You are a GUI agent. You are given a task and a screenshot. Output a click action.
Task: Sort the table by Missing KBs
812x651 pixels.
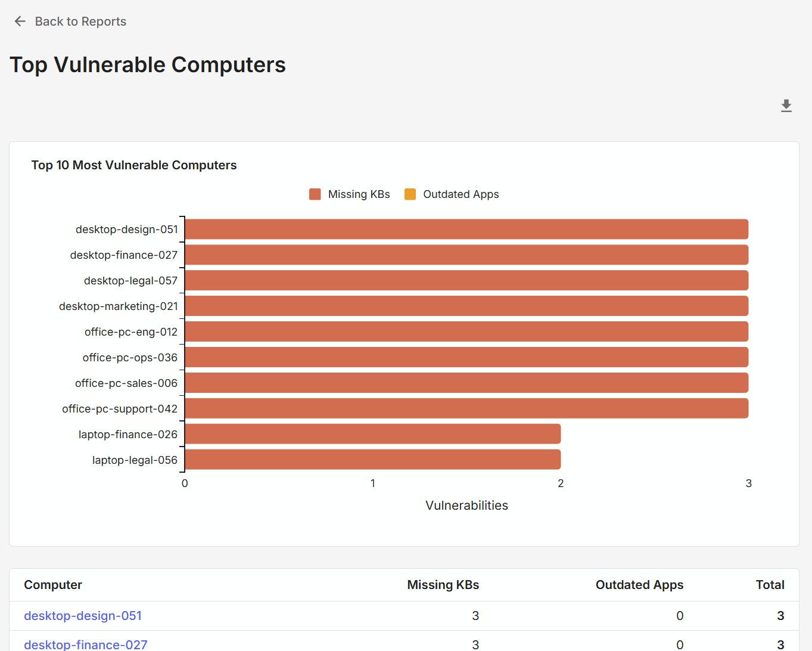coord(443,585)
